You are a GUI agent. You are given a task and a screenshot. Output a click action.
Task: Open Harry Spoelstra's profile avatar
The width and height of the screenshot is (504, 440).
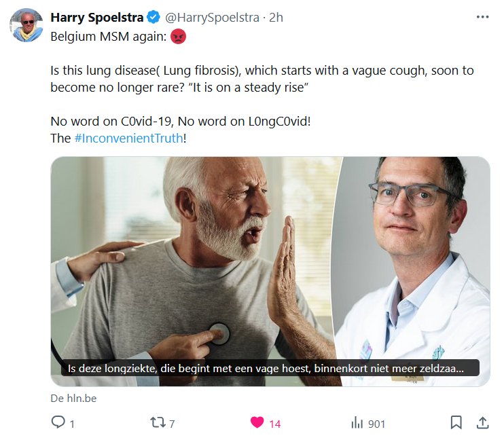(x=26, y=26)
